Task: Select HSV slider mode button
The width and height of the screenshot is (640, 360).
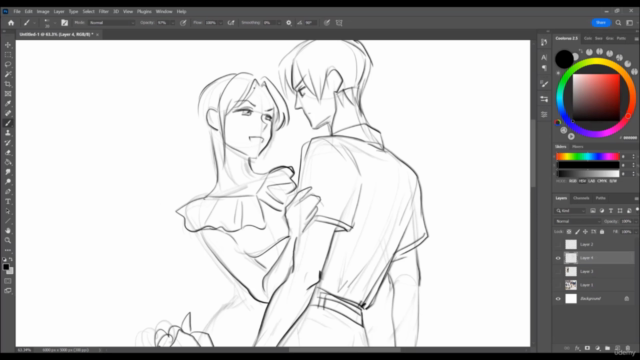Action: pyautogui.click(x=582, y=181)
